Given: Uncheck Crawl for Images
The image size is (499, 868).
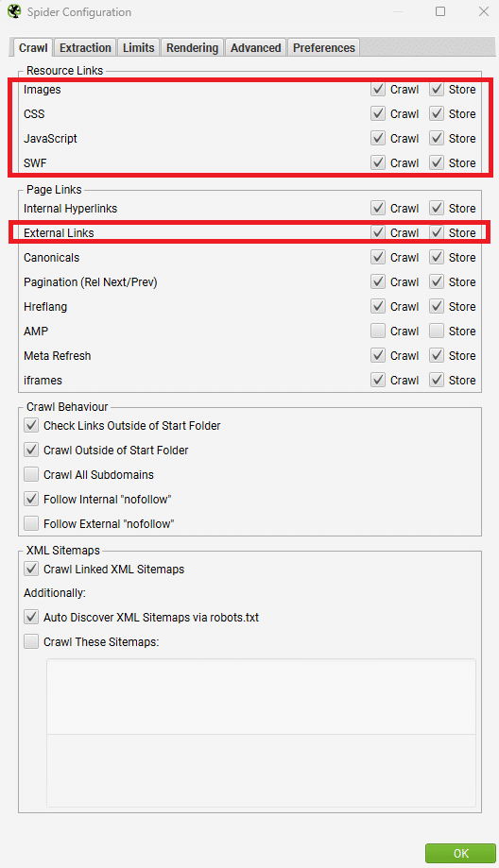Looking at the screenshot, I should (x=378, y=89).
